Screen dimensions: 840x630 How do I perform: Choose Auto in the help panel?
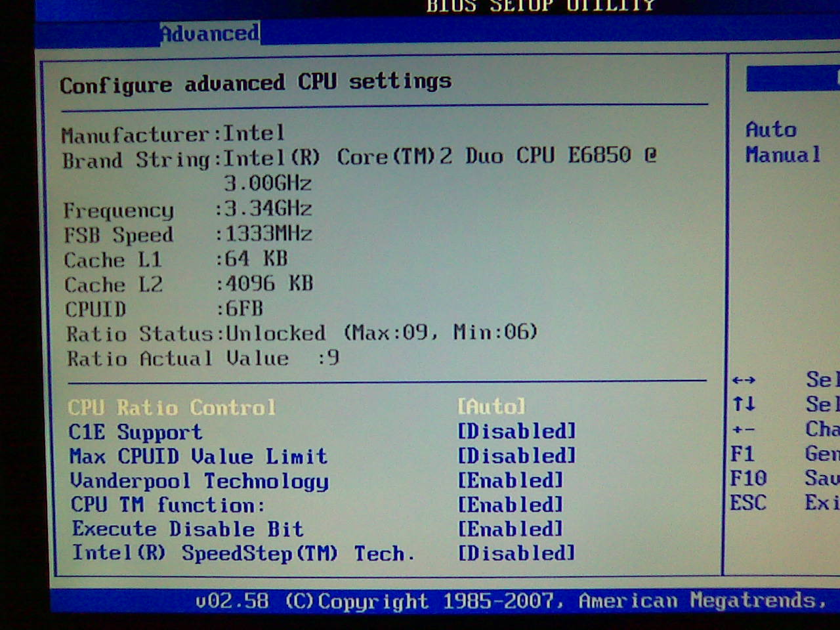[771, 129]
